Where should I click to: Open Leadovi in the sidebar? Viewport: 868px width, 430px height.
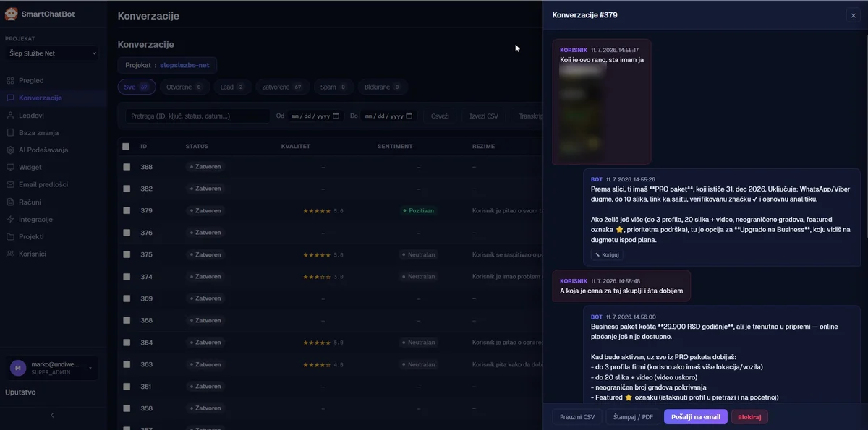pos(31,115)
